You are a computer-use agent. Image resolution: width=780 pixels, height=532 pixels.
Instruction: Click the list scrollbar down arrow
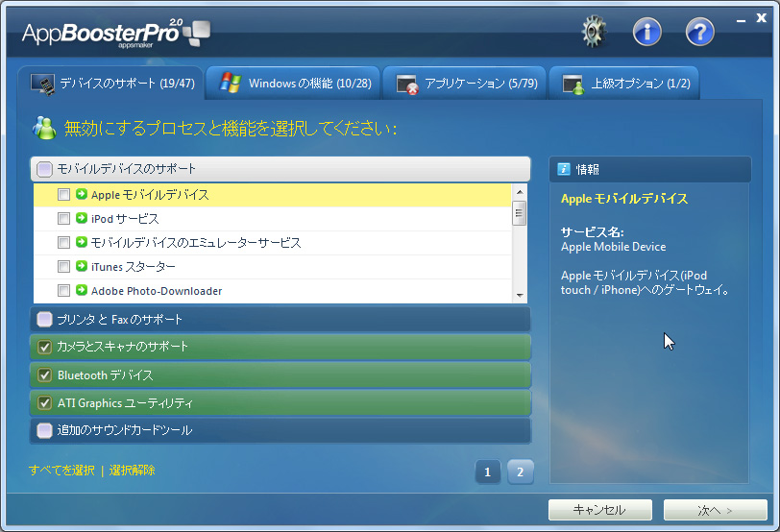pos(520,296)
